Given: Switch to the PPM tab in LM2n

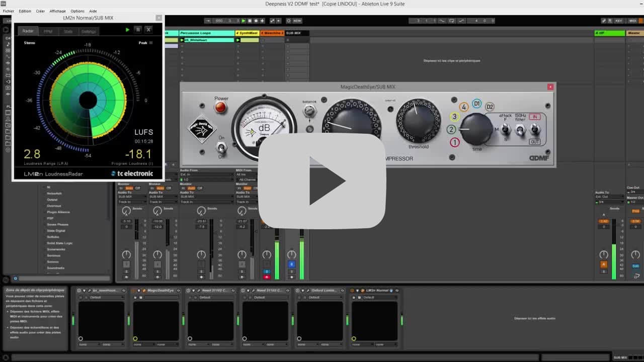Looking at the screenshot, I should pos(48,31).
